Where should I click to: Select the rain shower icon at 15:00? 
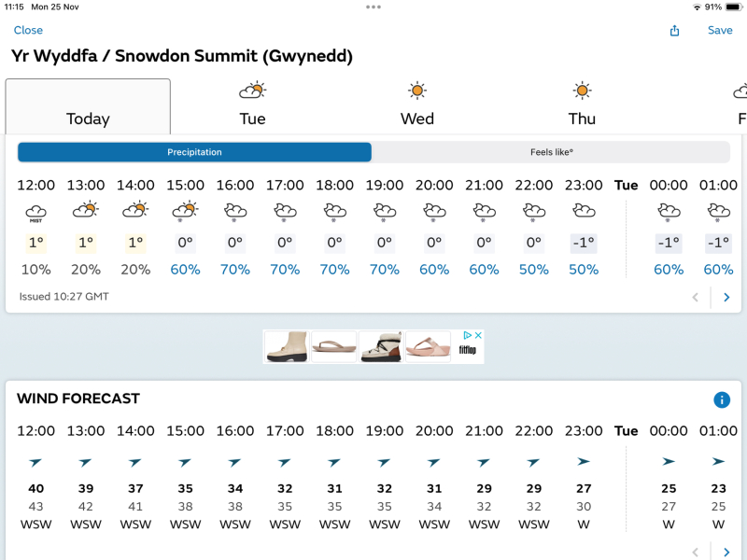pos(185,211)
